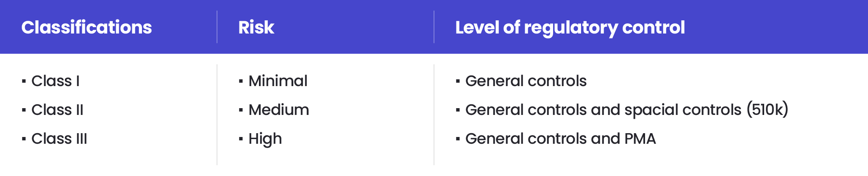Click the Level of regulatory control header
Viewport: 868px width, 176px height.
click(570, 28)
